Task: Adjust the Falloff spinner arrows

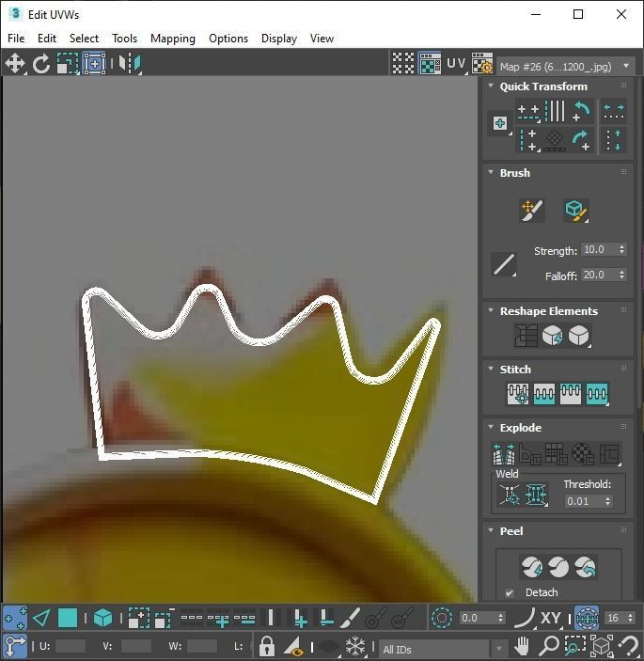Action: point(622,275)
